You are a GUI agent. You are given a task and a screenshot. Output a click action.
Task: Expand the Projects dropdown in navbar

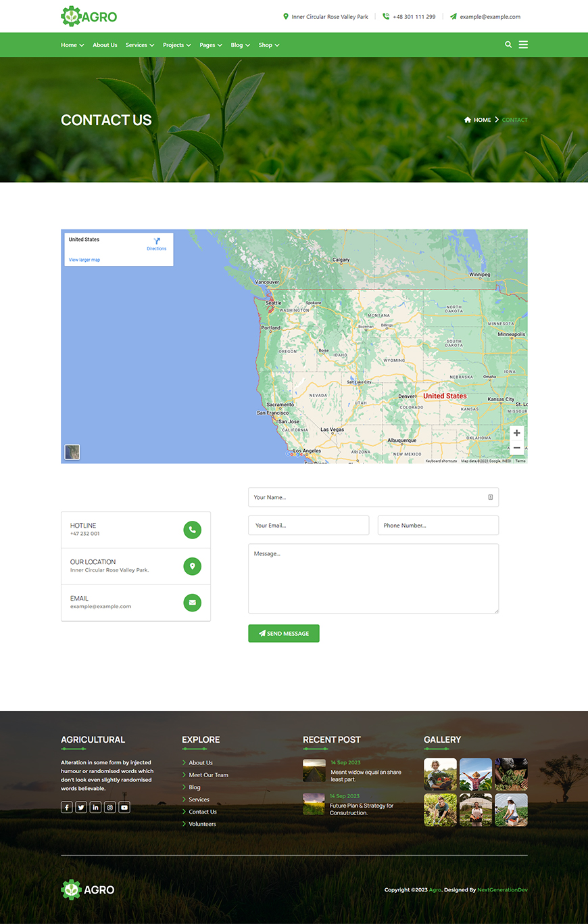click(x=176, y=45)
